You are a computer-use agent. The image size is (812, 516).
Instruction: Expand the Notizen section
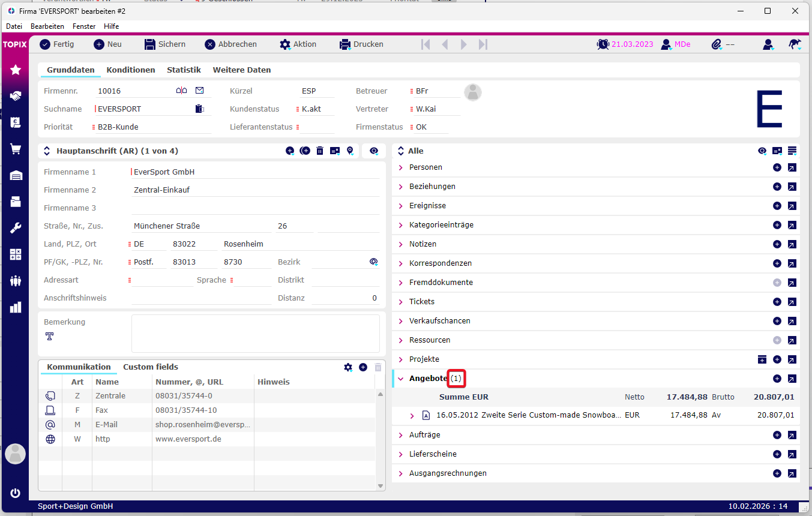tap(400, 244)
